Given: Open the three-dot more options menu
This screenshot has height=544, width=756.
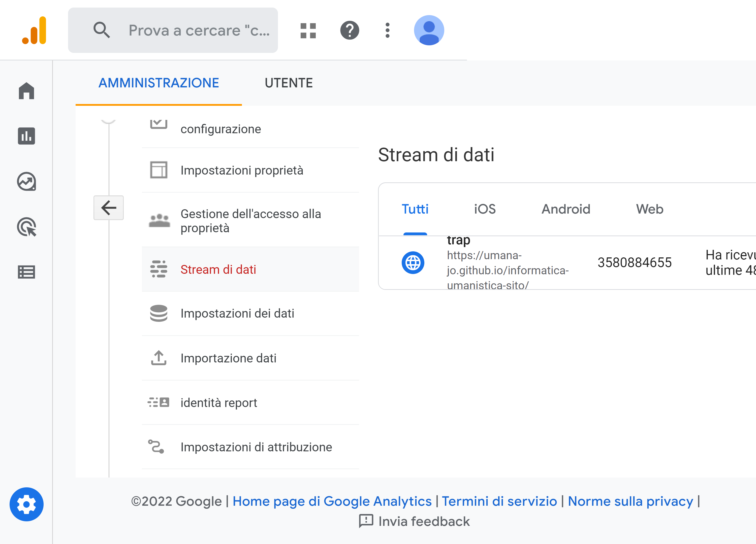Looking at the screenshot, I should [387, 30].
